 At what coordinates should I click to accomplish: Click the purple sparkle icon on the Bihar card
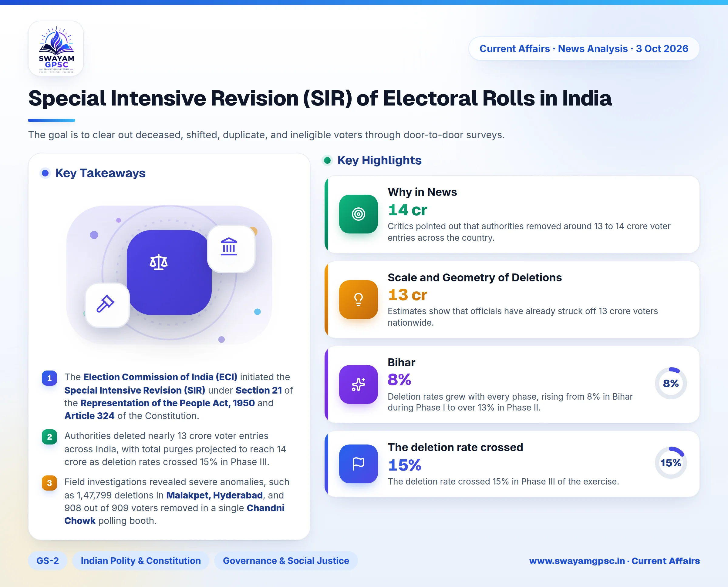[358, 384]
